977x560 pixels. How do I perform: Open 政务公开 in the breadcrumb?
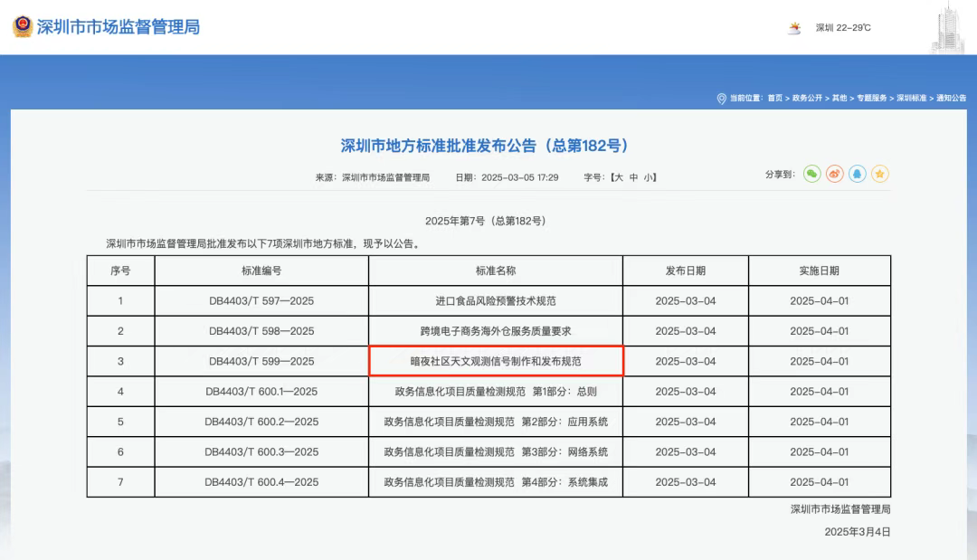pyautogui.click(x=807, y=99)
